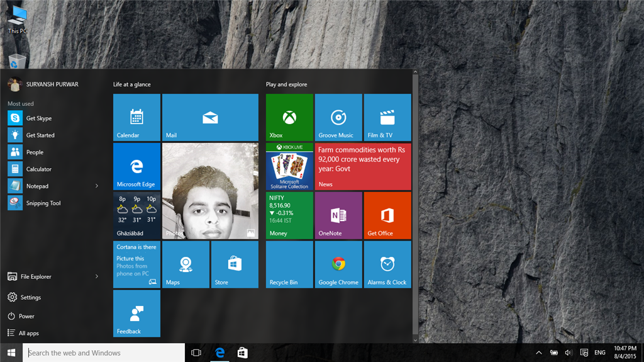This screenshot has height=362, width=644.
Task: Click the Start menu scrollbar up arrow
Action: click(x=415, y=72)
